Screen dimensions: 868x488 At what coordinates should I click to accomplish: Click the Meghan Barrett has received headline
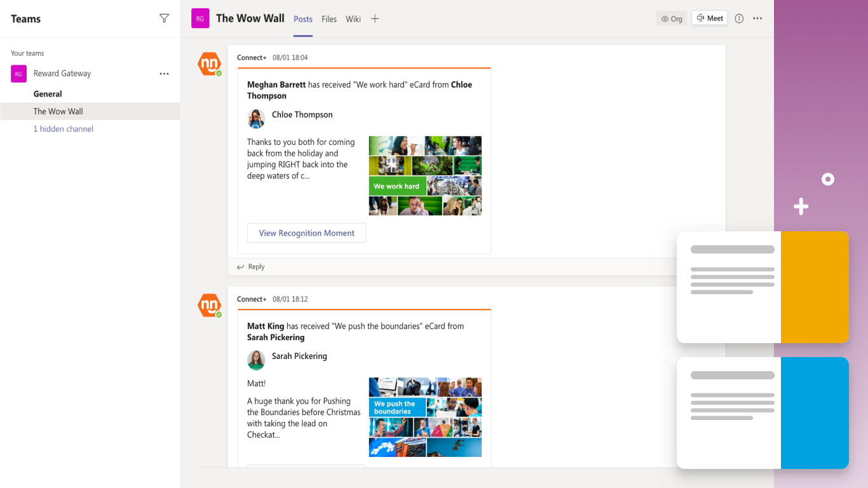point(360,90)
